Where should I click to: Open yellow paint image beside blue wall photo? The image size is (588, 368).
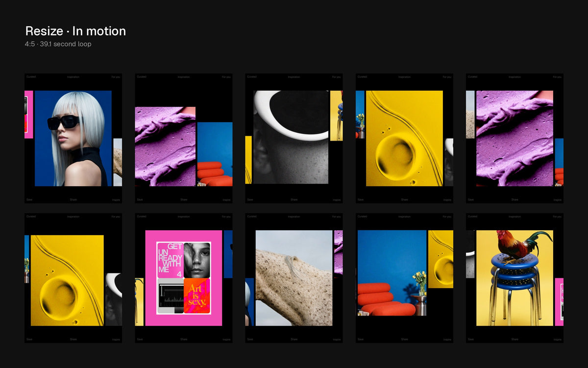tap(441, 259)
